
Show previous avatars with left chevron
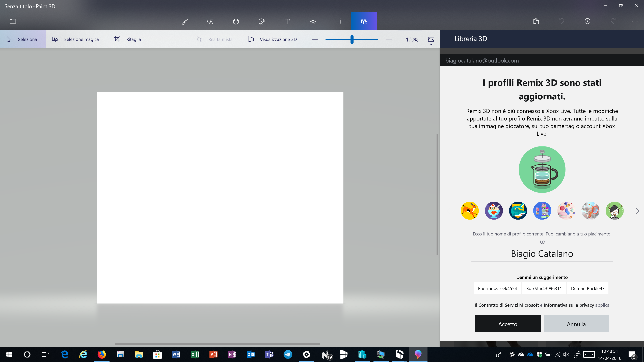[x=448, y=211]
